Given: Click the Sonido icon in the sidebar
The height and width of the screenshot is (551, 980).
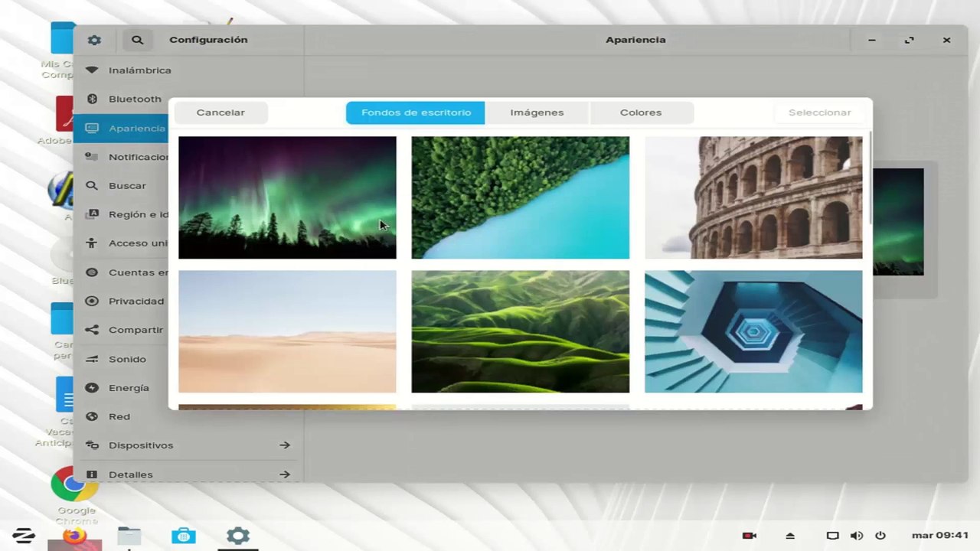Looking at the screenshot, I should pyautogui.click(x=92, y=359).
